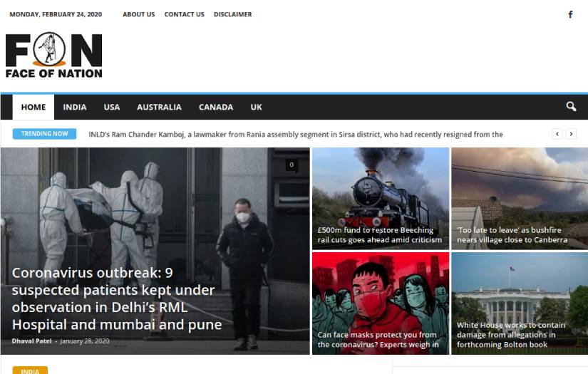Show previous trending headline arrow
Screen dimensions: 588x374
(557, 134)
